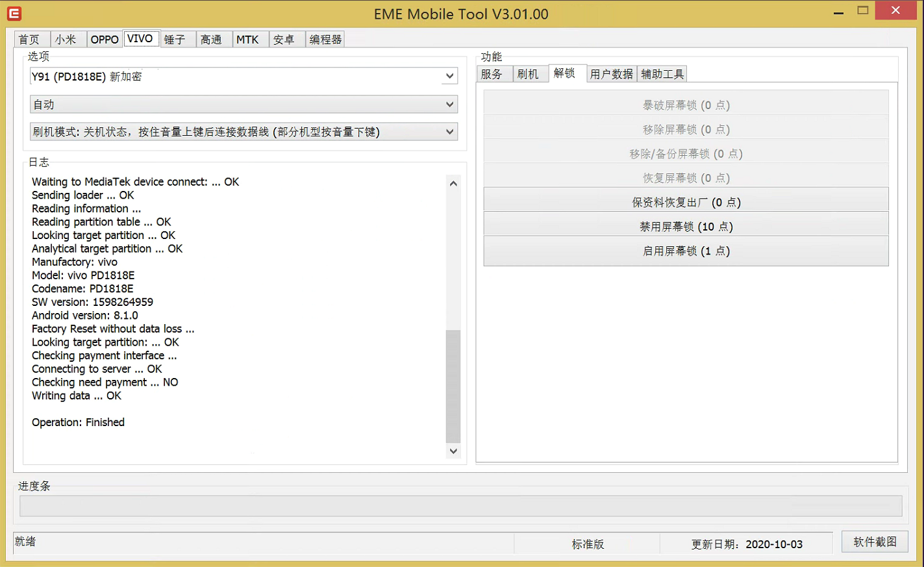Click 启用屏幕锁 (1 点) button
The width and height of the screenshot is (924, 567).
pos(686,251)
